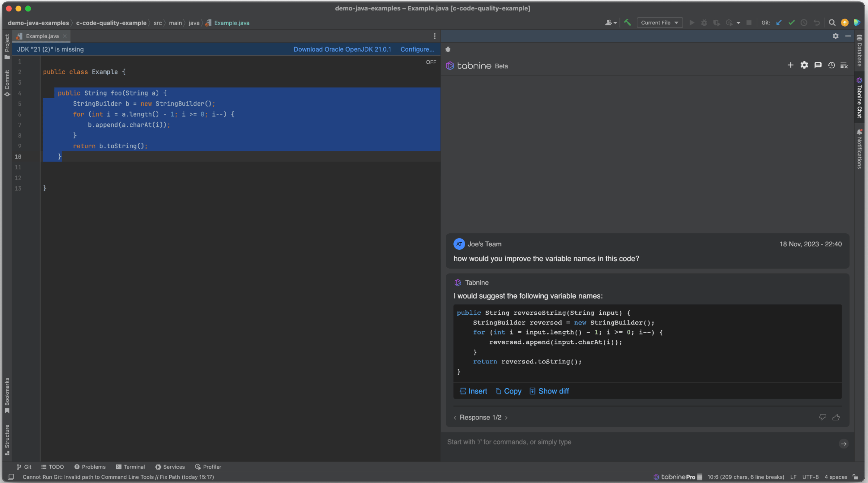Open the Current File run configuration dropdown
868x483 pixels.
[659, 23]
